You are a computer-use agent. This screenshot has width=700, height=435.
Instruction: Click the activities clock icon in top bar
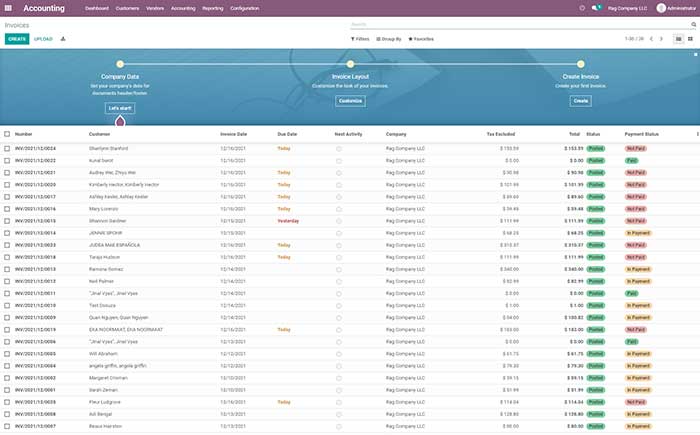(582, 8)
